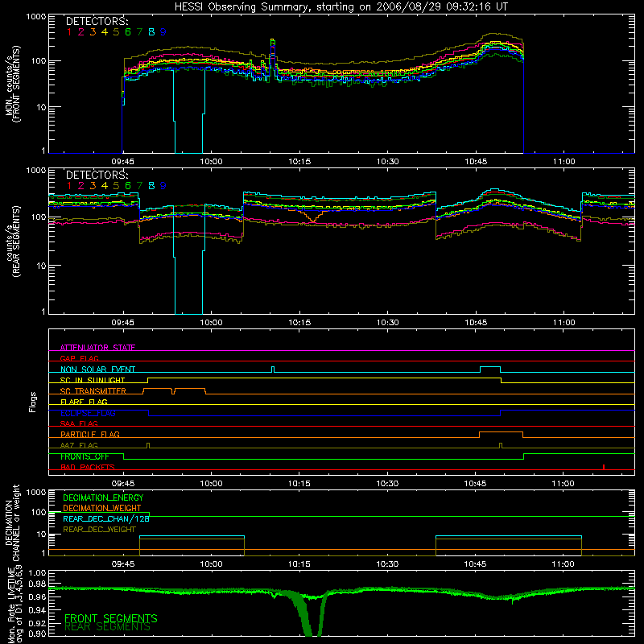Click the SC_IN_SUNLIGHT flag label
Screen dimensions: 644x644
click(93, 380)
